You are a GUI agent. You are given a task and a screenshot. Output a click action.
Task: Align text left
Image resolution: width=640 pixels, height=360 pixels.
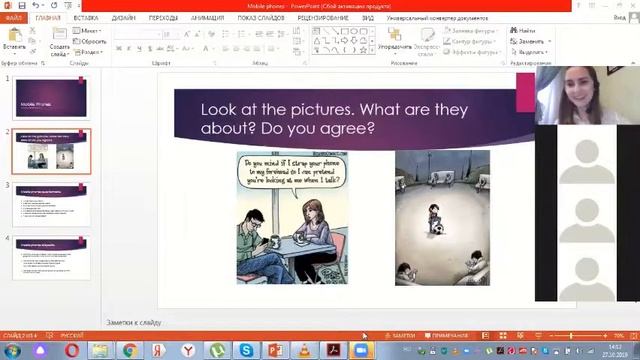click(226, 49)
